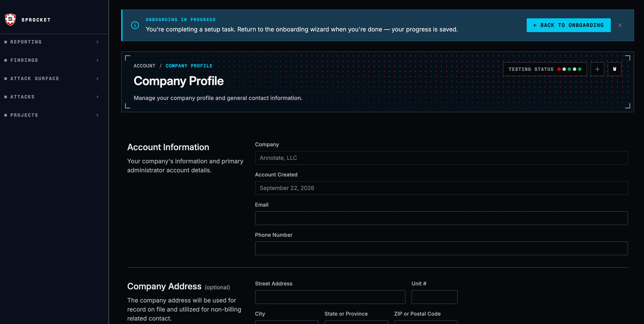Expand the Reporting chevron
The image size is (644, 324).
(x=97, y=42)
